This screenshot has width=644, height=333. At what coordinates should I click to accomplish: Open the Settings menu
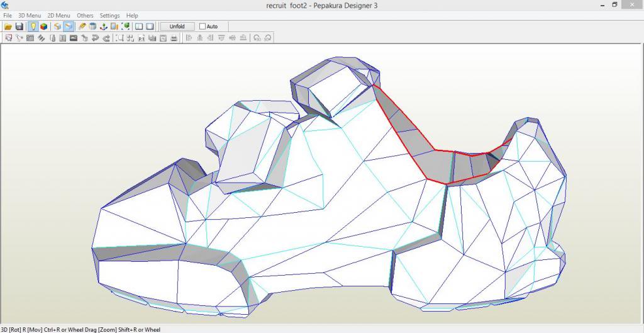[x=109, y=15]
